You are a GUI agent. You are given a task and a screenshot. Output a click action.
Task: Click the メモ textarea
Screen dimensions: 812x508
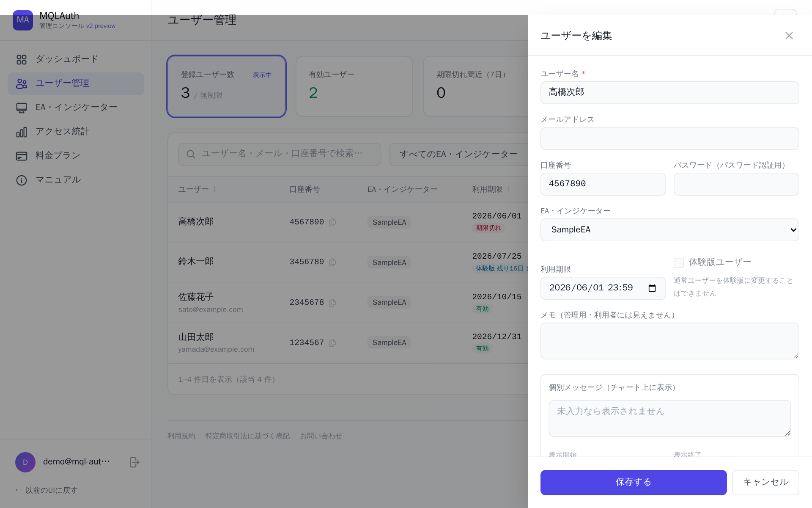pyautogui.click(x=669, y=341)
